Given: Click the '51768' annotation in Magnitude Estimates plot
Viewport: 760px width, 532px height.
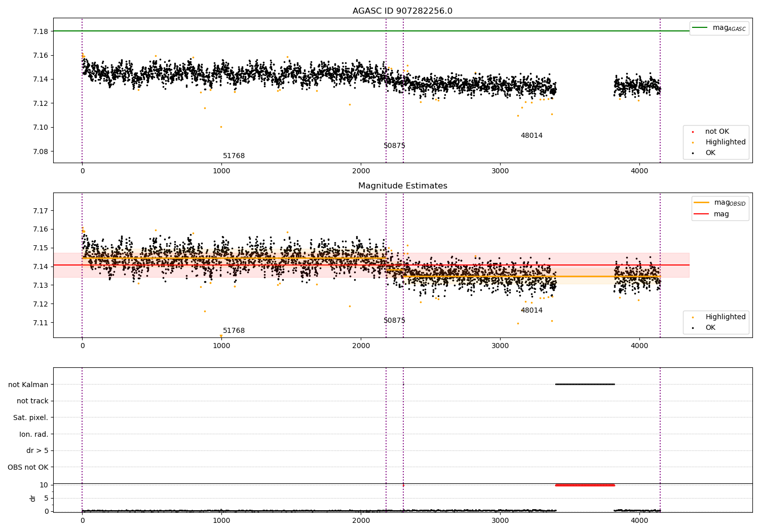Looking at the screenshot, I should [x=234, y=331].
